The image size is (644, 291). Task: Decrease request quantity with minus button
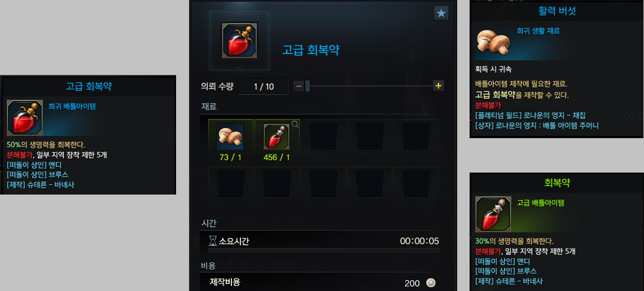(x=299, y=86)
